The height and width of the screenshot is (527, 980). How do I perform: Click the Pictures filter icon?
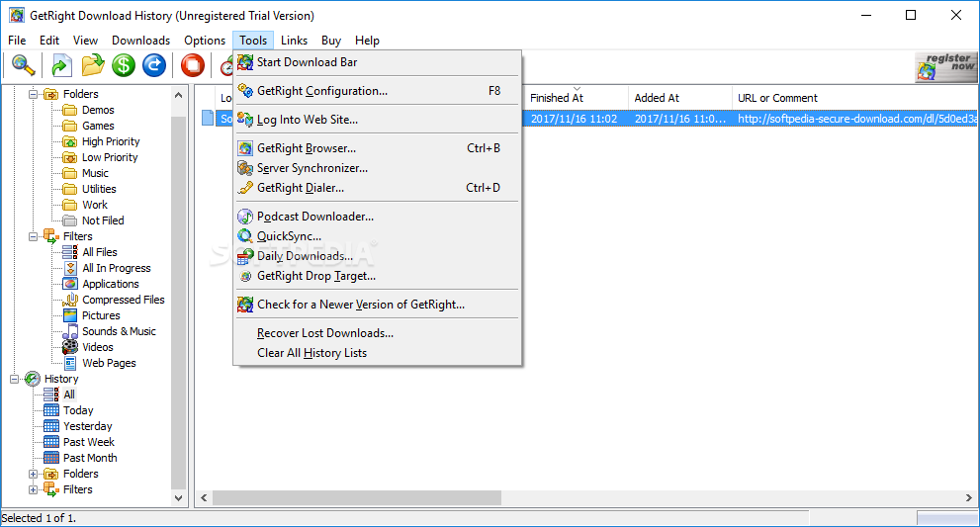(70, 315)
